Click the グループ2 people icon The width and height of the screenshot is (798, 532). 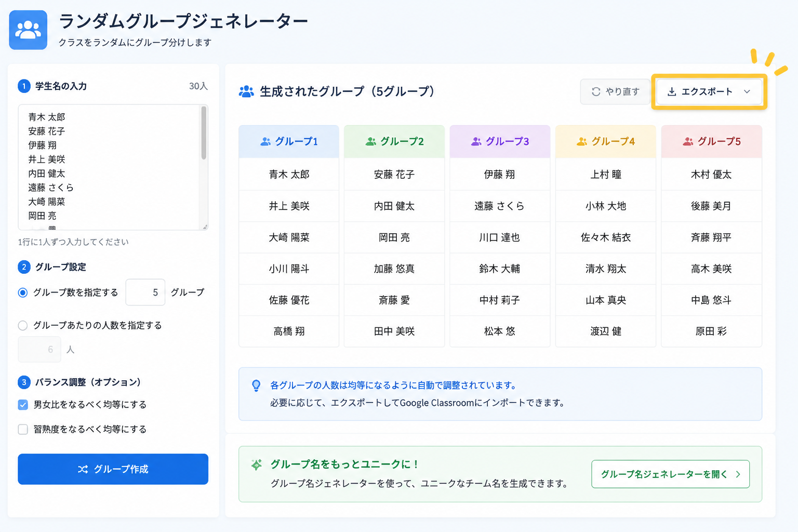(x=371, y=141)
